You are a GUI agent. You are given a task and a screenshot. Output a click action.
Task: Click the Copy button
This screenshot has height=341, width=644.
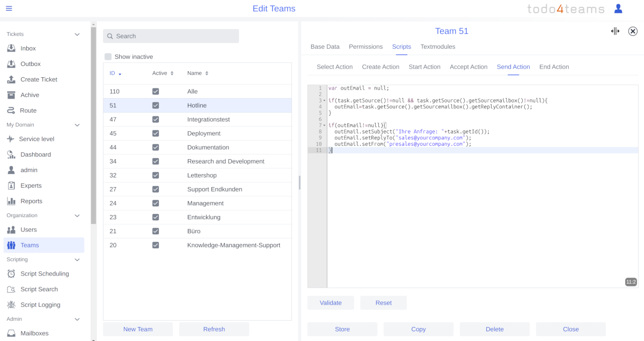click(x=419, y=329)
